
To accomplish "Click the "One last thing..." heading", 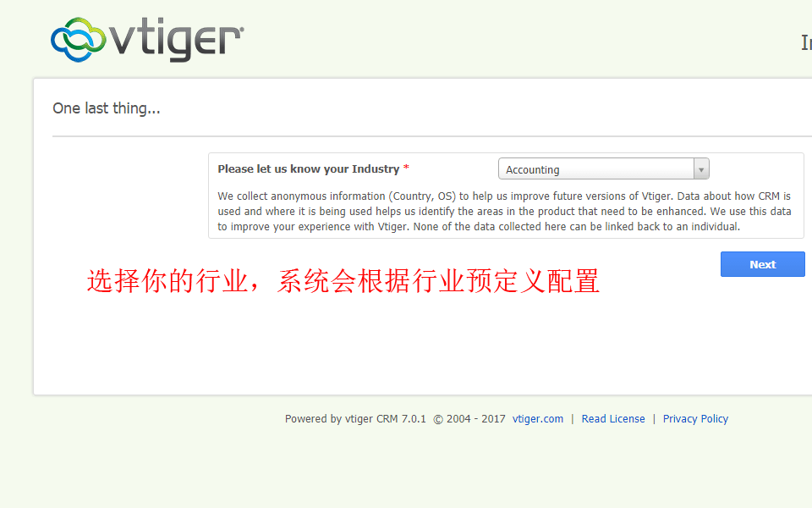I will pyautogui.click(x=107, y=108).
